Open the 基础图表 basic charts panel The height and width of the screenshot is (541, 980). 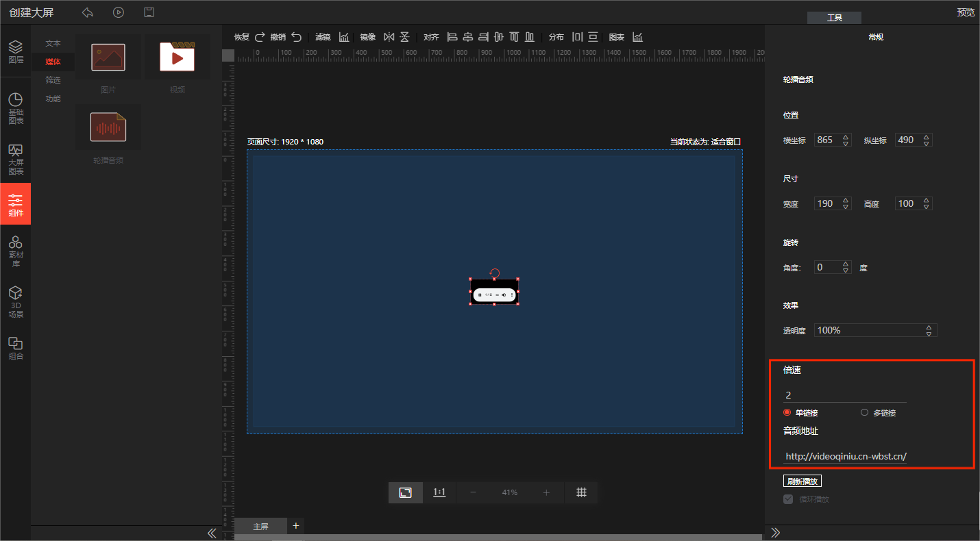pos(16,109)
